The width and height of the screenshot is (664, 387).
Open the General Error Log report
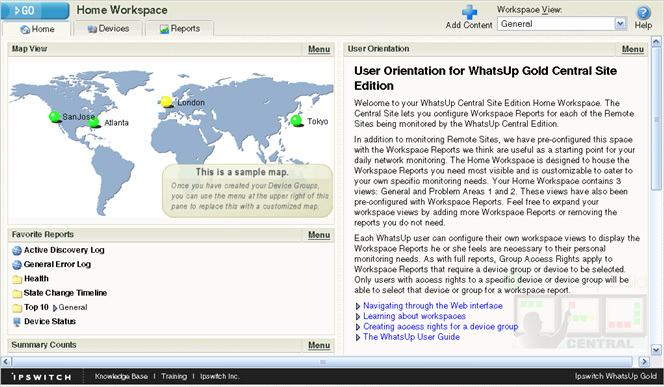(57, 264)
